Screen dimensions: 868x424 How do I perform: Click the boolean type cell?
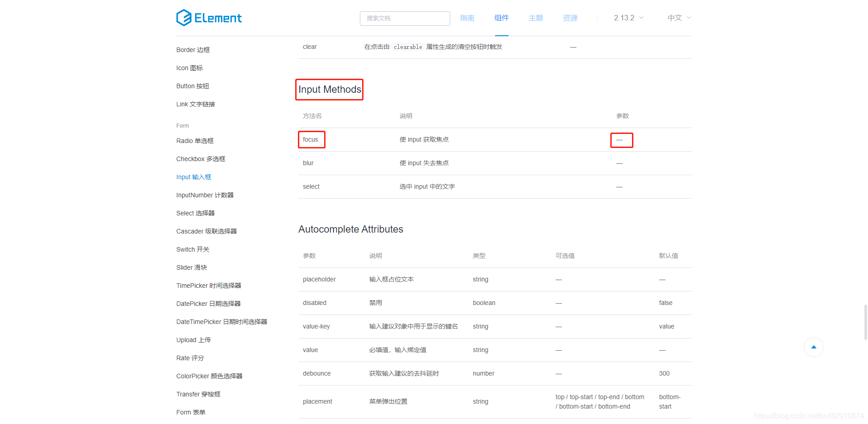click(484, 303)
